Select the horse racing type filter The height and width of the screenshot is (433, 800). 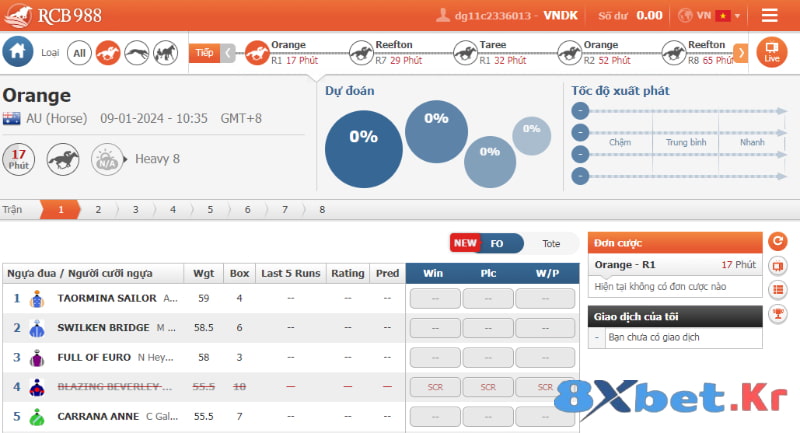coord(108,53)
